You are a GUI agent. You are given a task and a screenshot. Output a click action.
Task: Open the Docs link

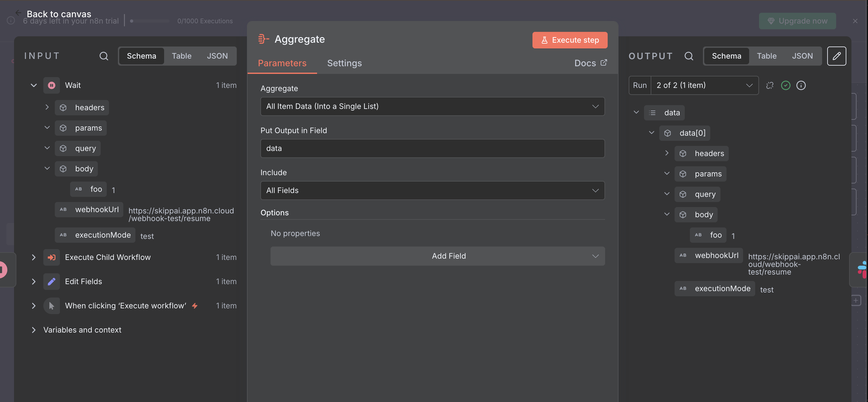pyautogui.click(x=590, y=63)
